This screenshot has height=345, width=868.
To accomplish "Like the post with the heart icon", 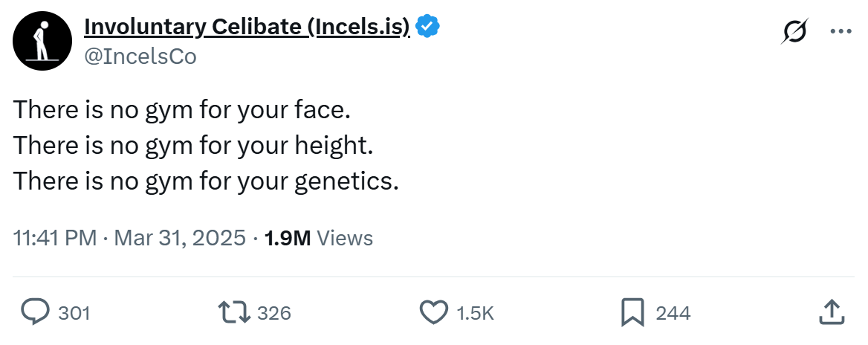I will click(434, 312).
